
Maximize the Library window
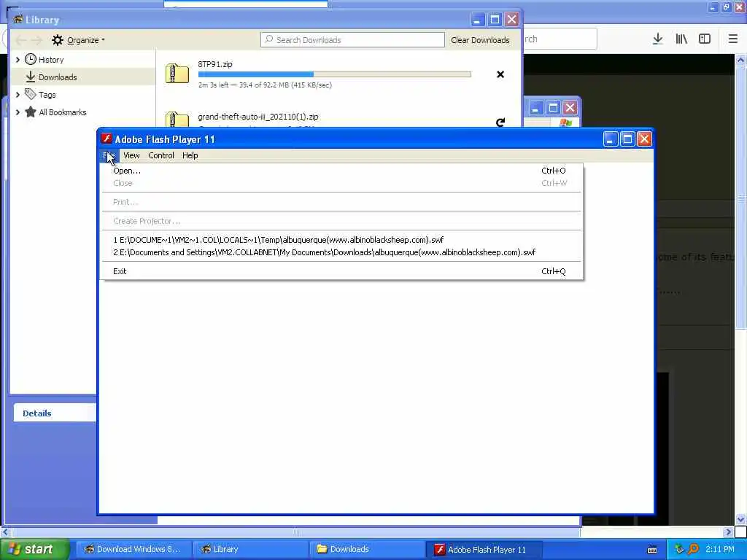[495, 20]
